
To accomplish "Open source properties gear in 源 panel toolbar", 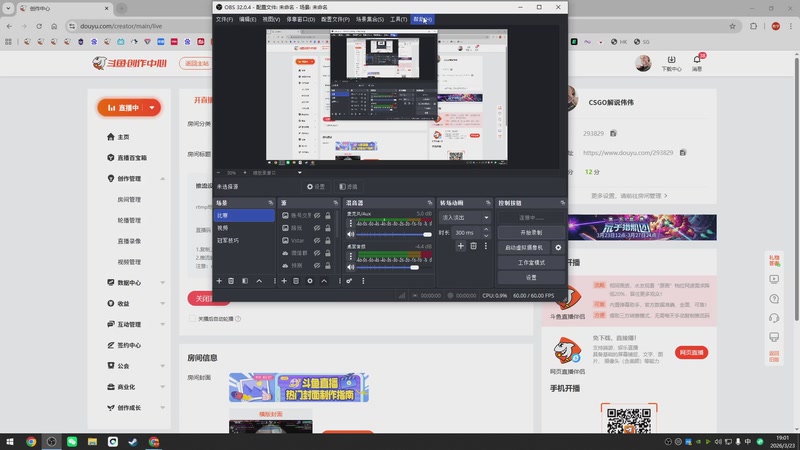I will pos(310,281).
